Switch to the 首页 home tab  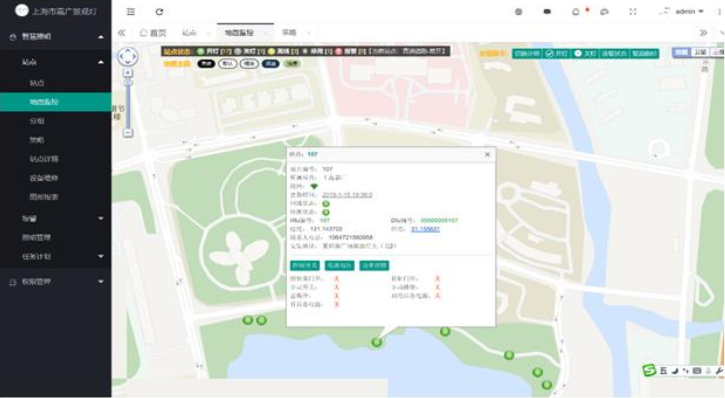(153, 33)
